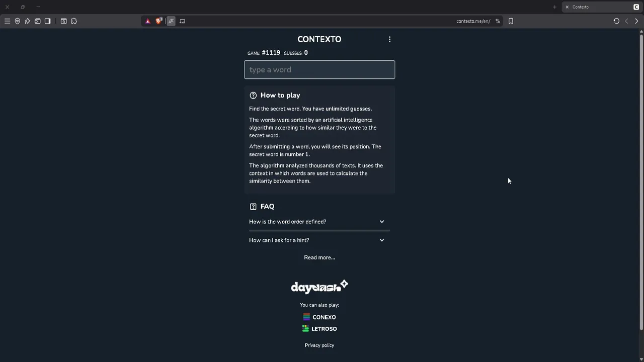644x362 pixels.
Task: Click the Contexto tab favicon
Action: coord(636,7)
